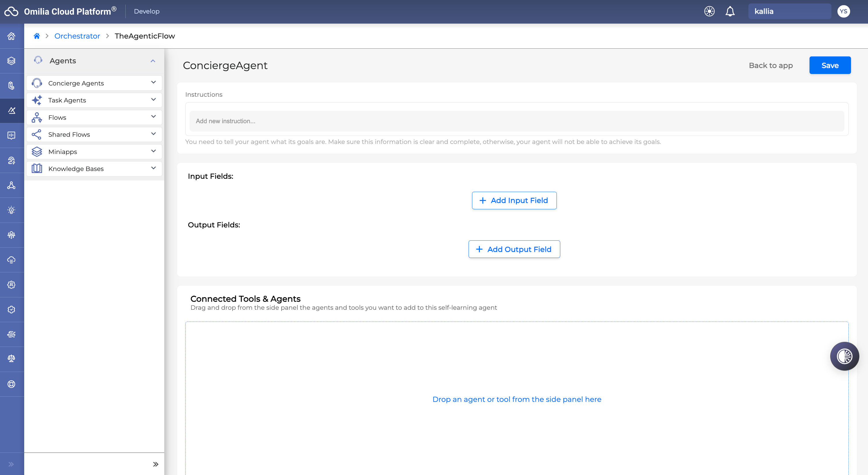Click the home icon in left sidebar
The image size is (868, 475).
pos(12,36)
